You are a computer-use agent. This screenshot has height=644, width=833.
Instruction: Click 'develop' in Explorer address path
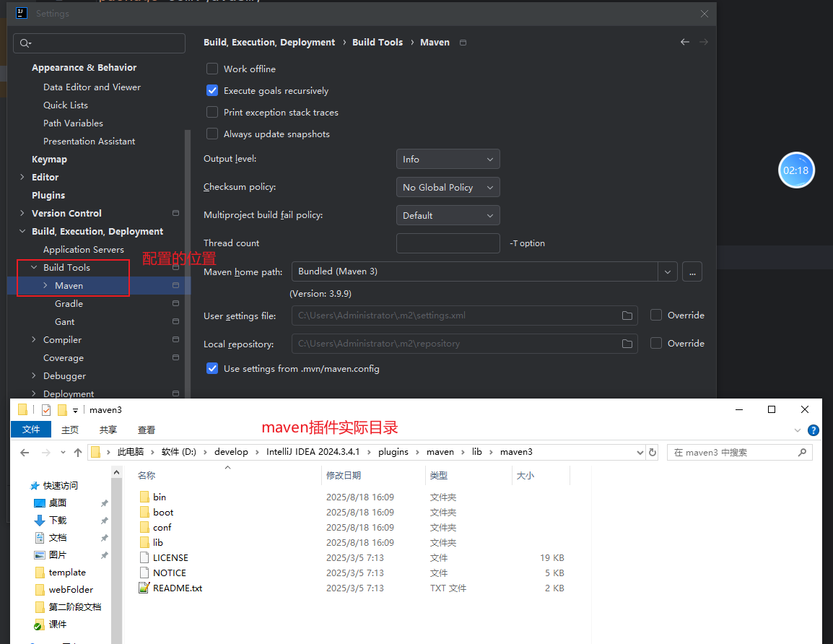[x=231, y=452]
